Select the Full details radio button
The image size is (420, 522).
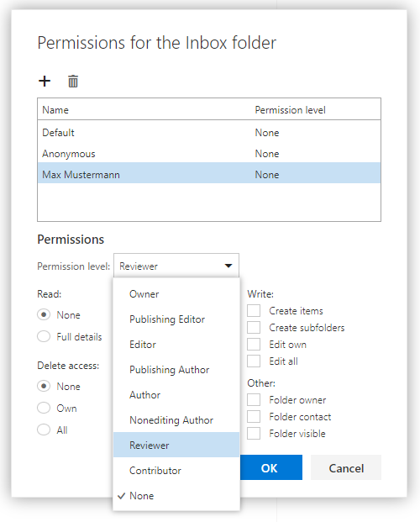point(44,336)
